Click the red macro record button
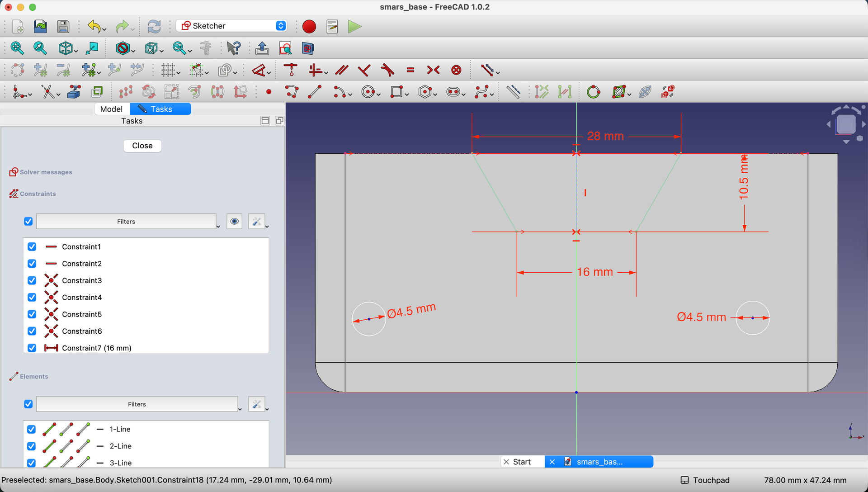The height and width of the screenshot is (492, 868). coord(309,27)
